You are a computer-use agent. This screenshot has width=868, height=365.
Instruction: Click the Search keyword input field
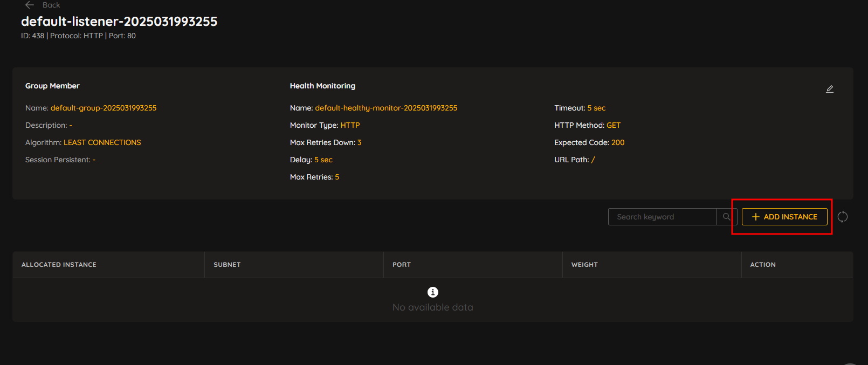tap(662, 217)
